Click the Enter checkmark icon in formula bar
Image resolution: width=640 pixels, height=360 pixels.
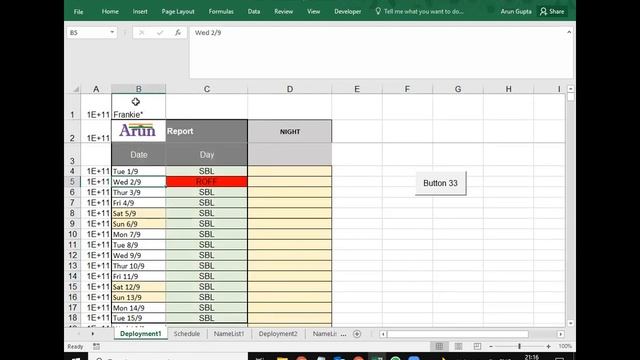point(160,33)
